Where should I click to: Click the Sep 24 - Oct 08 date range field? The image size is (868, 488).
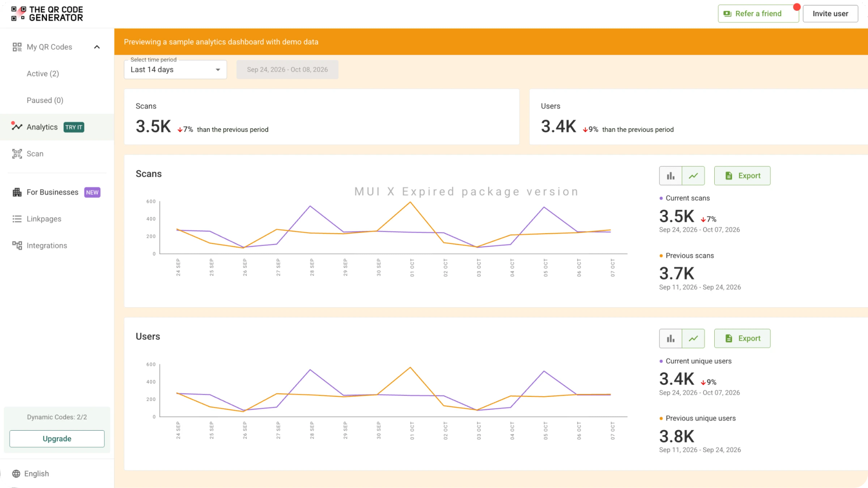pyautogui.click(x=288, y=70)
